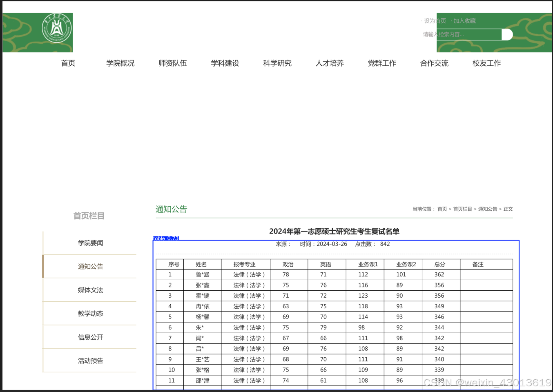Click total score 349 in row 4
The height and width of the screenshot is (392, 553).
coord(439,307)
